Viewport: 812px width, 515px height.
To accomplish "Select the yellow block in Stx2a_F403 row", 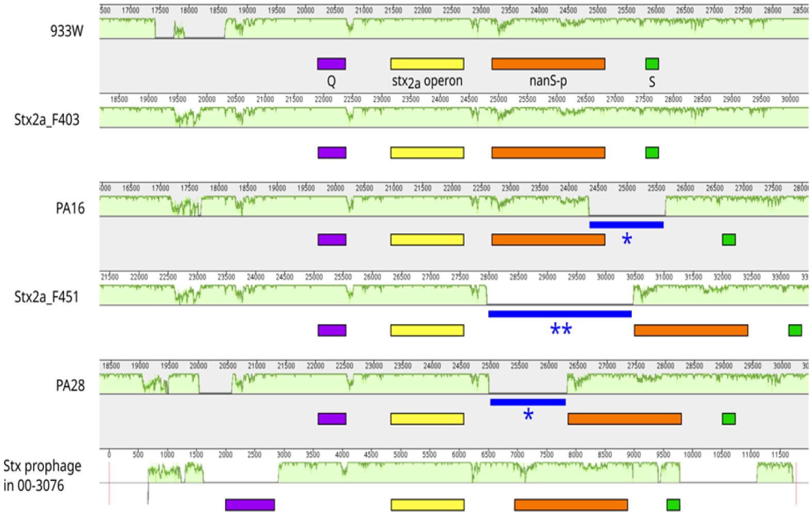I will [427, 153].
